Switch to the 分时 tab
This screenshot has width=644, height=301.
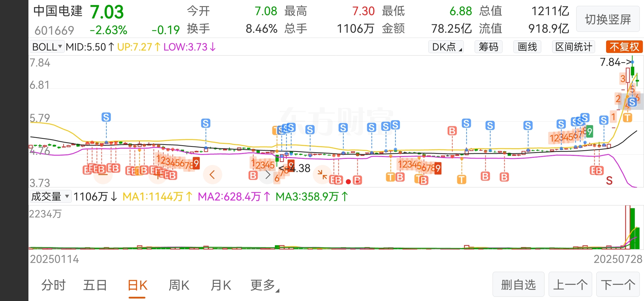click(53, 285)
